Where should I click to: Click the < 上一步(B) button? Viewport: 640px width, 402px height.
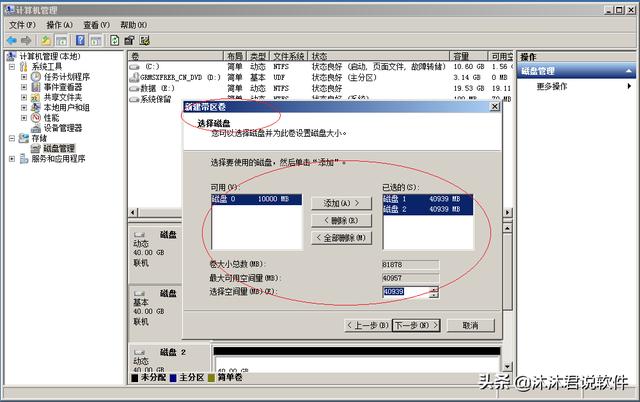367,325
